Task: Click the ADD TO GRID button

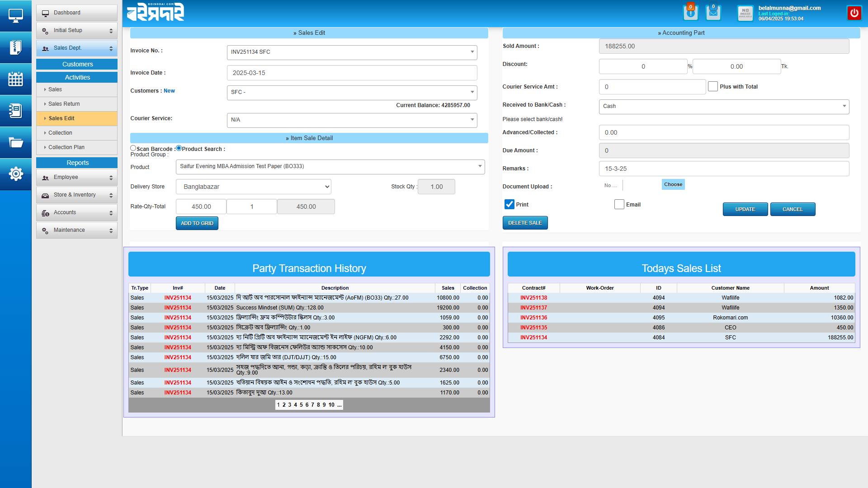Action: point(197,223)
